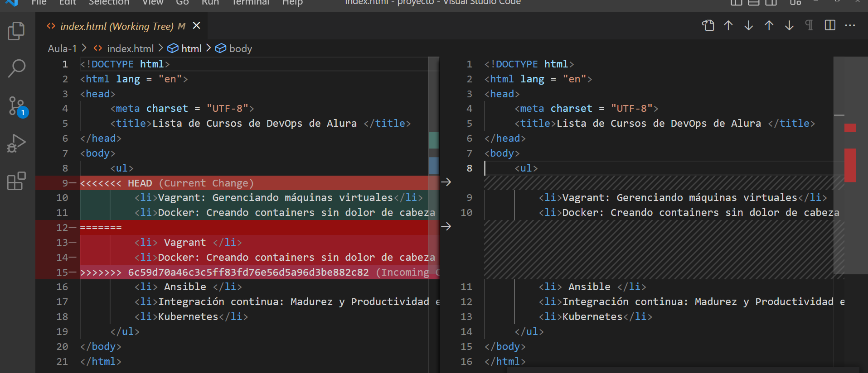Click left pane Vagrant: Gerenciando máquinas virtuales line
This screenshot has height=373, width=868.
coord(278,198)
